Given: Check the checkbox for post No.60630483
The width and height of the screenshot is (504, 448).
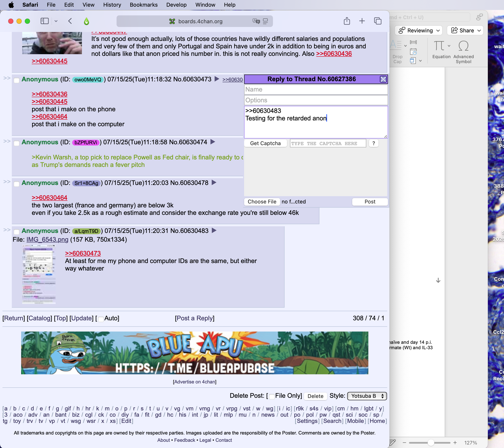Looking at the screenshot, I should point(17,232).
